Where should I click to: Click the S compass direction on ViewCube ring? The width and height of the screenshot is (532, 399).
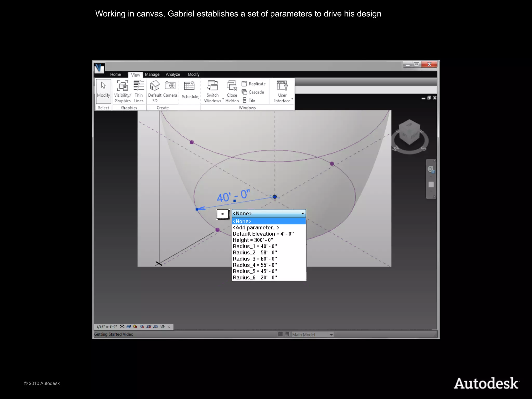423,148
